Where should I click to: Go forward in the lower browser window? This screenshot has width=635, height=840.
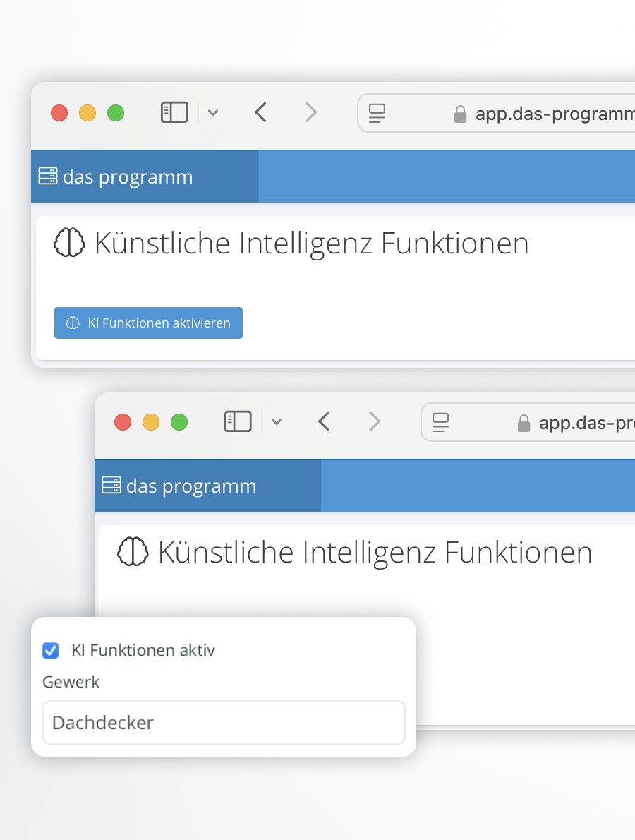click(374, 421)
